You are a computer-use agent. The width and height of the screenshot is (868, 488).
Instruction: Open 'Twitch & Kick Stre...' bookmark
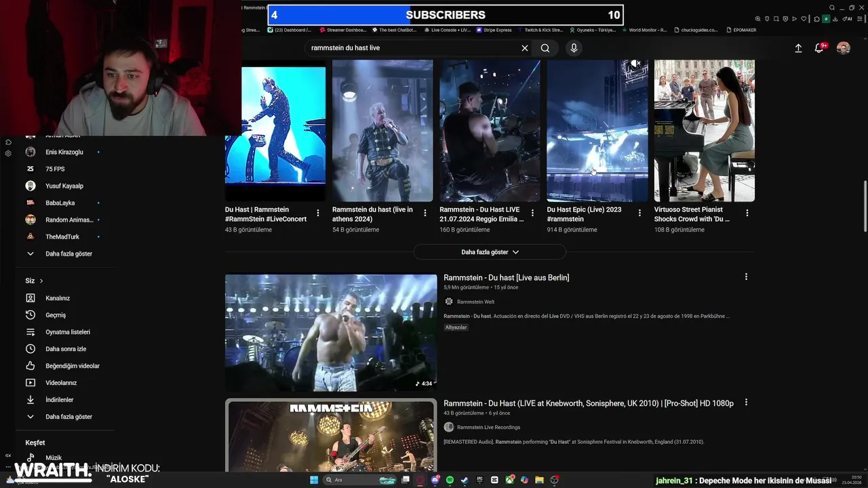click(x=540, y=30)
